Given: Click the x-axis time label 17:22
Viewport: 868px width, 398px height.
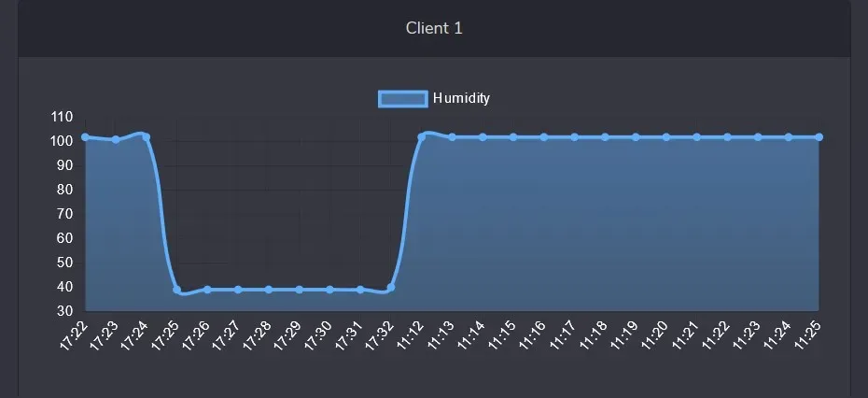Looking at the screenshot, I should pyautogui.click(x=74, y=334).
